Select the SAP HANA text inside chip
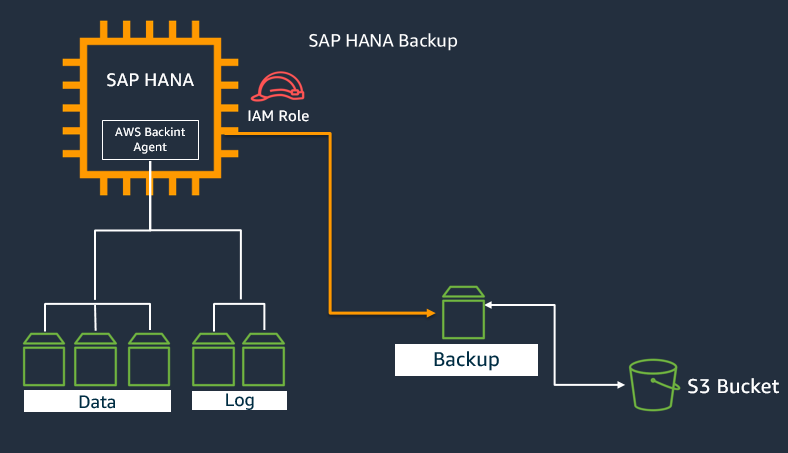Image resolution: width=788 pixels, height=453 pixels. [x=150, y=80]
